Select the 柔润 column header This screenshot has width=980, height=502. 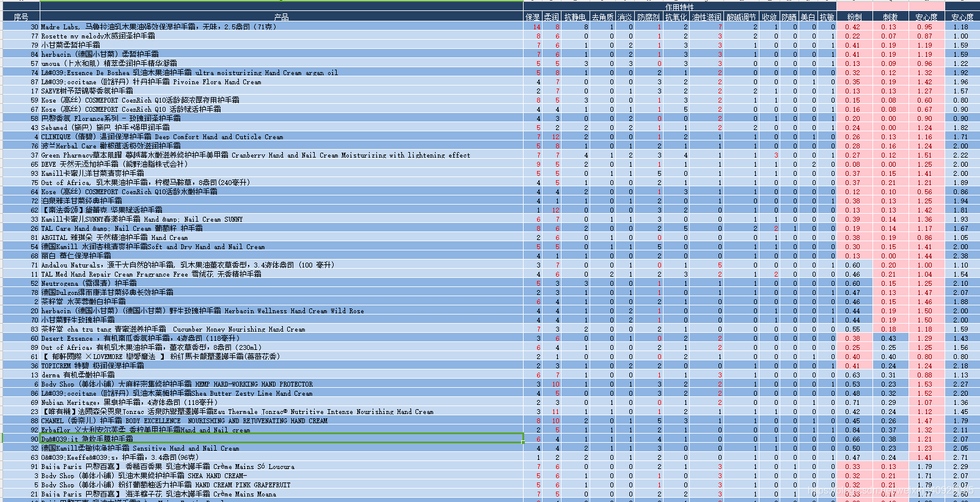click(552, 17)
